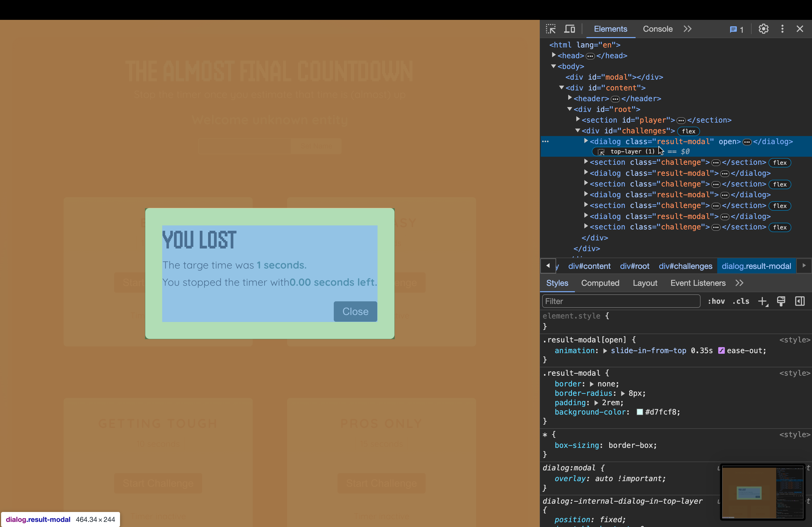This screenshot has height=527, width=812.
Task: Toggle the :hov element state panel
Action: (x=716, y=301)
